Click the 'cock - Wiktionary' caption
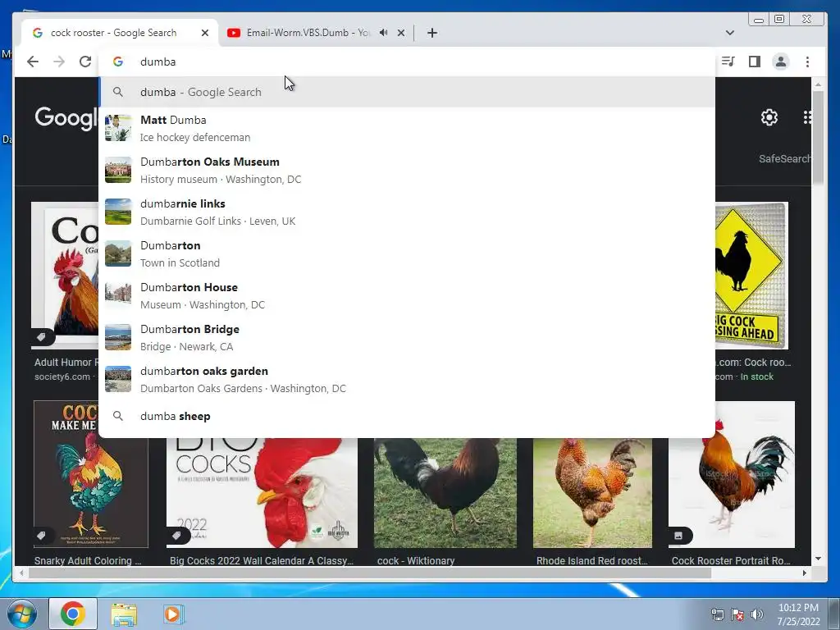Image resolution: width=840 pixels, height=630 pixels. click(x=416, y=560)
